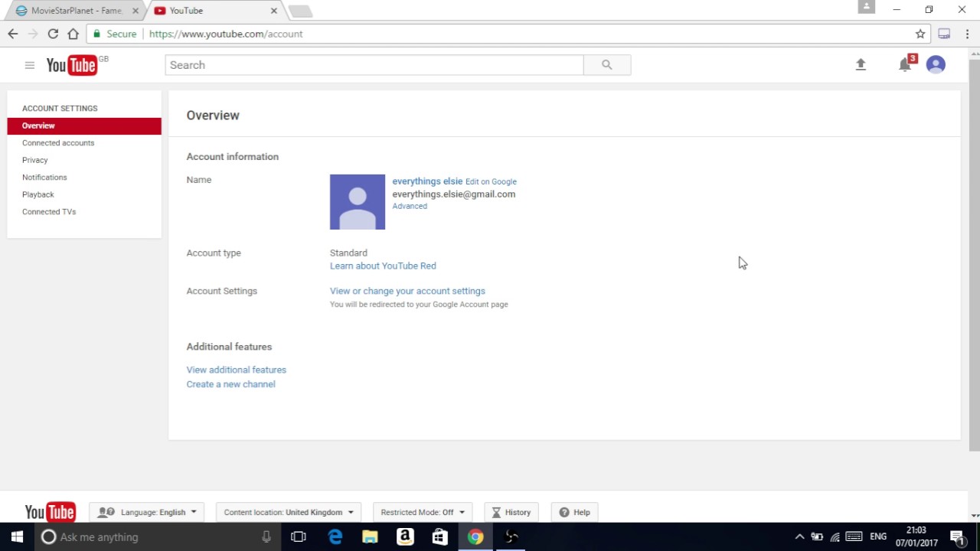The width and height of the screenshot is (980, 551).
Task: Open View additional features link
Action: coord(237,370)
